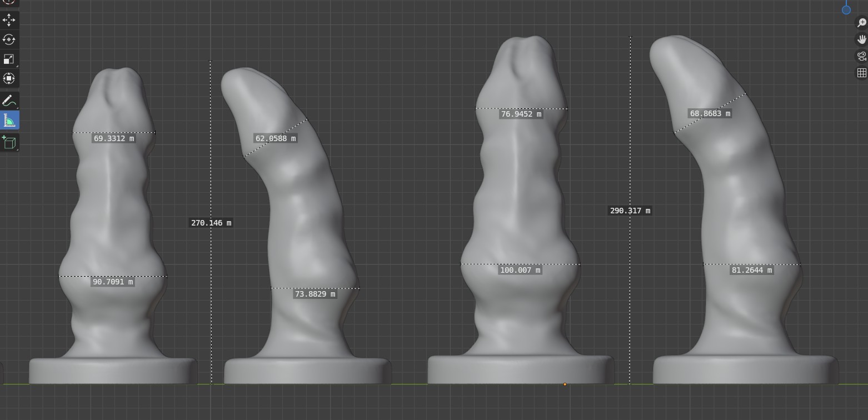This screenshot has height=420, width=868.
Task: Click the 90.7091 m measurement label
Action: pyautogui.click(x=113, y=282)
